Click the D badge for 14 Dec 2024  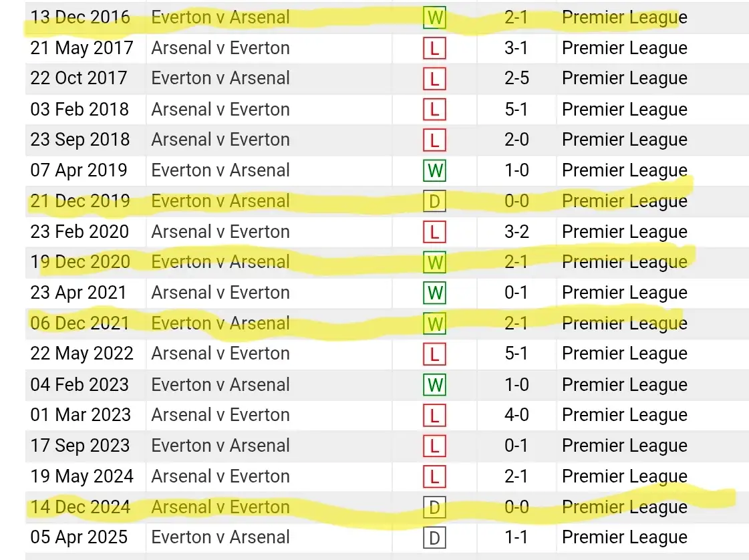click(x=434, y=507)
